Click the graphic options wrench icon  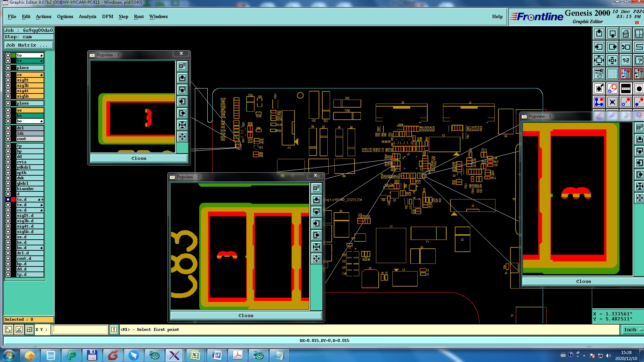(599, 73)
